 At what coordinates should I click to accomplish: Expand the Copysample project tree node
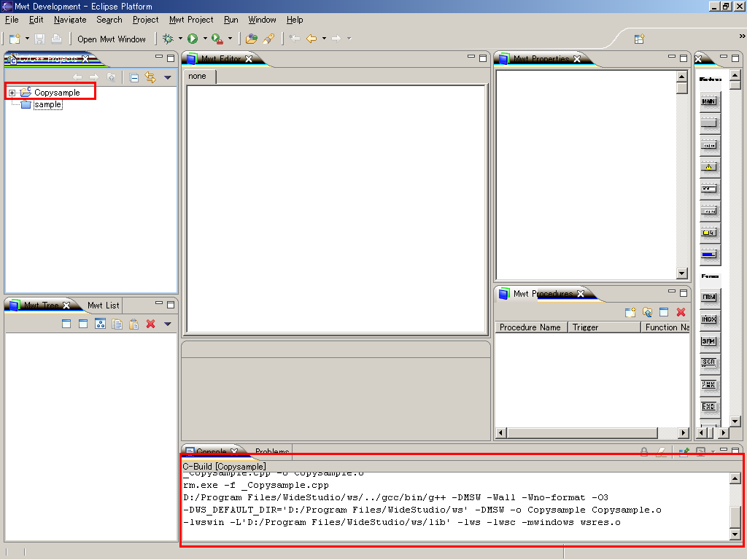(12, 93)
